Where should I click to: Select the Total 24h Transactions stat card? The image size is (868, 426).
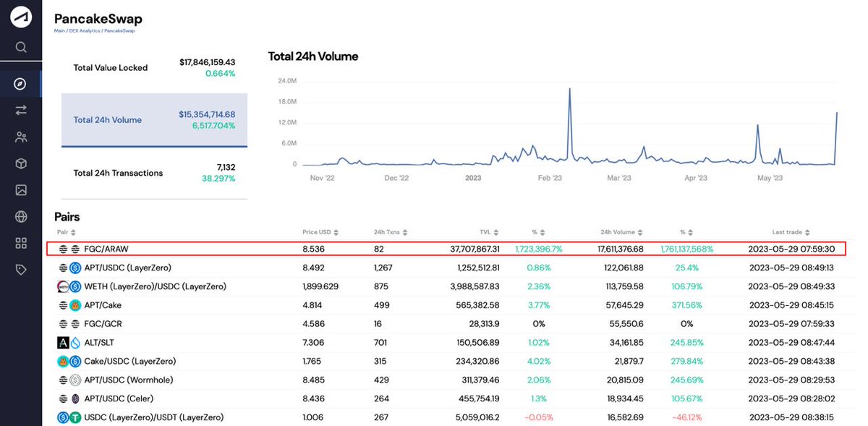(154, 173)
